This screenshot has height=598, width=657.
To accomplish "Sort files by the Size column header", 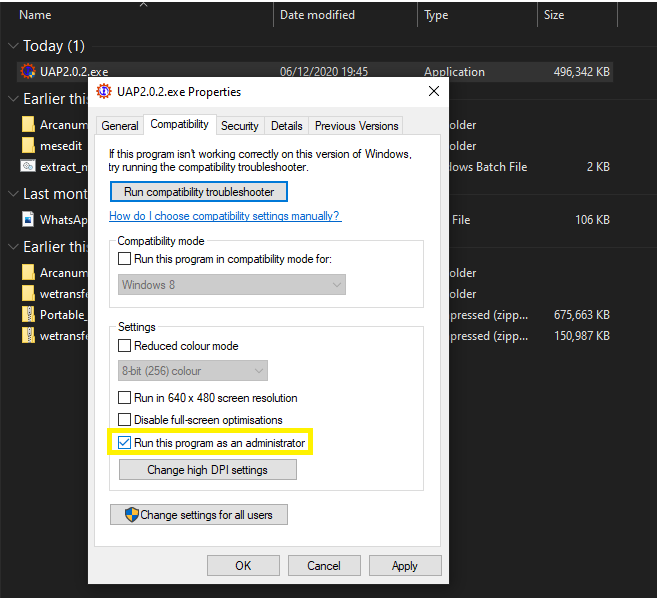I will (554, 15).
